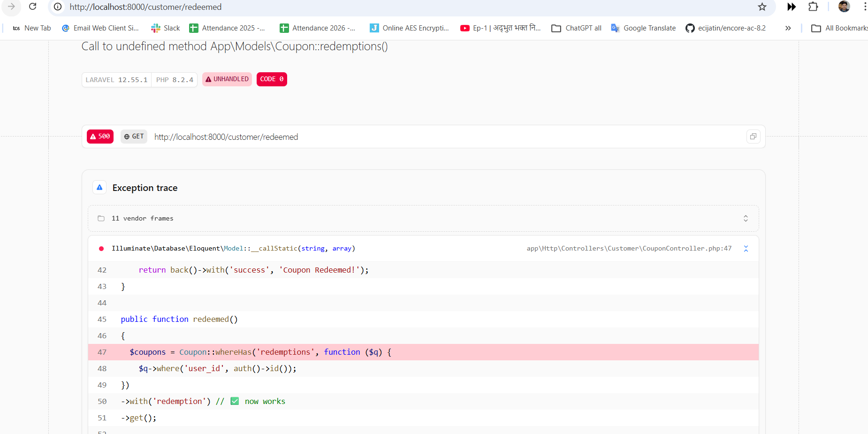This screenshot has height=434, width=868.
Task: Show more hidden bookmarks chevron
Action: click(788, 28)
